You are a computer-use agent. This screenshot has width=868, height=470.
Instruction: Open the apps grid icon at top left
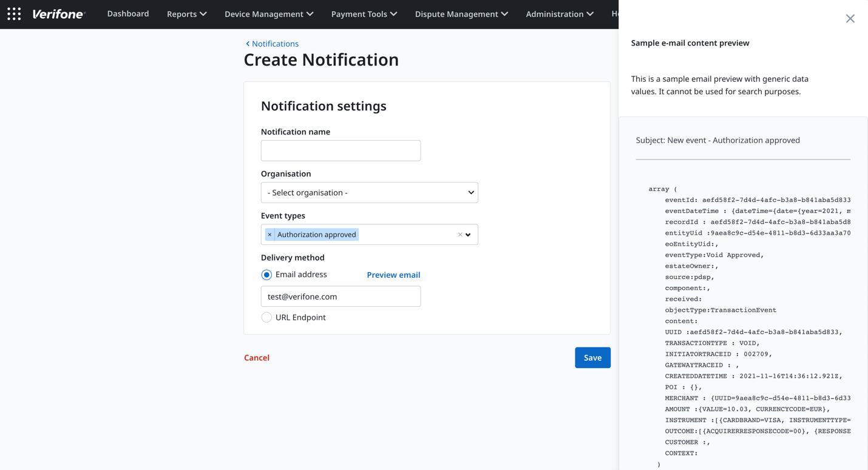[14, 13]
